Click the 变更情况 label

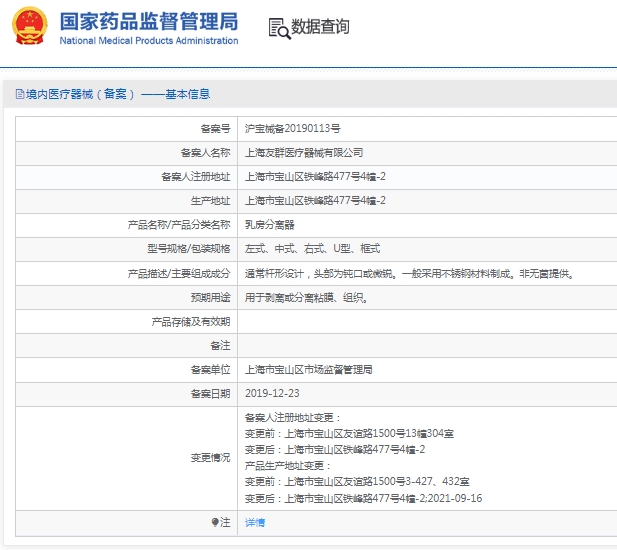pos(211,458)
